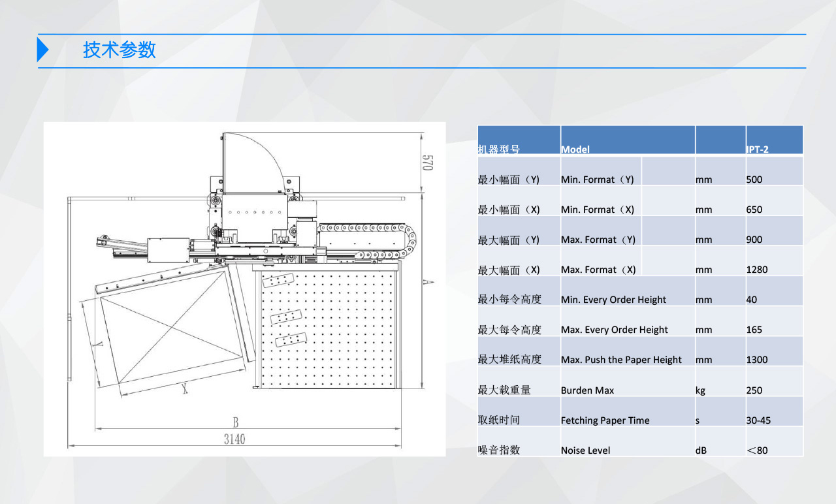Click the machine layout diagram image
Image resolution: width=836 pixels, height=504 pixels.
pyautogui.click(x=244, y=289)
